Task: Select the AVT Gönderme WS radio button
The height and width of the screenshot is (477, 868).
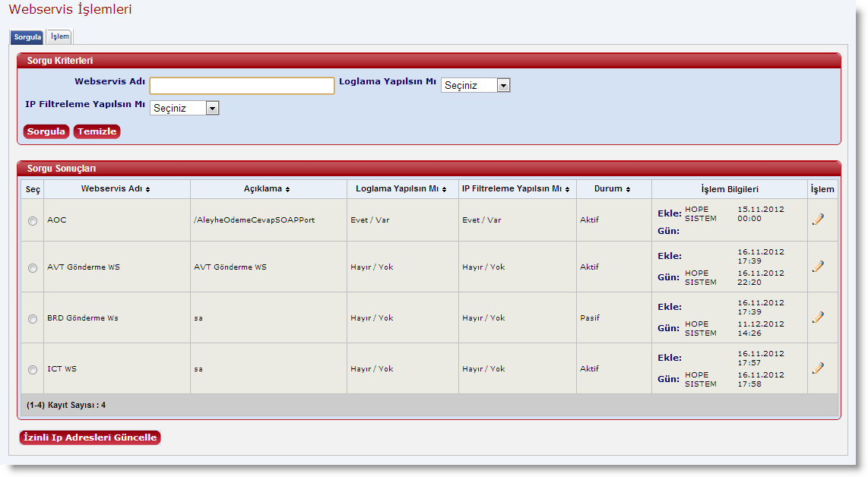Action: pos(33,268)
